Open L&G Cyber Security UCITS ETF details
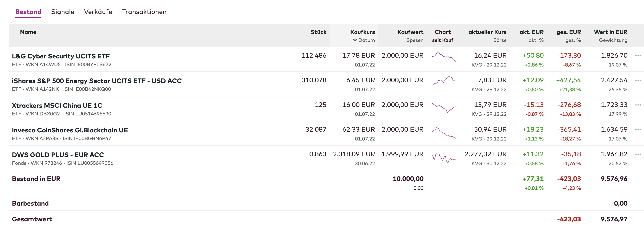The width and height of the screenshot is (644, 226). 61,56
